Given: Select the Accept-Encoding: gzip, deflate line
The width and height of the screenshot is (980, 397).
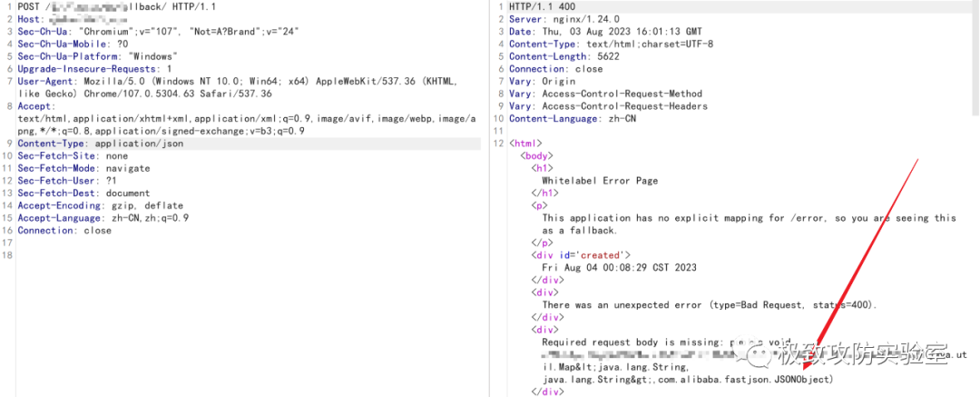Looking at the screenshot, I should [100, 205].
